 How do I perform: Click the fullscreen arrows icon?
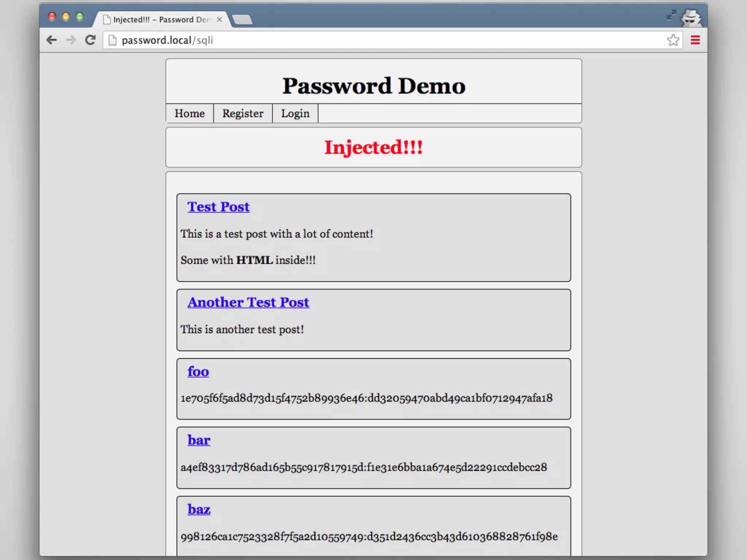(671, 15)
